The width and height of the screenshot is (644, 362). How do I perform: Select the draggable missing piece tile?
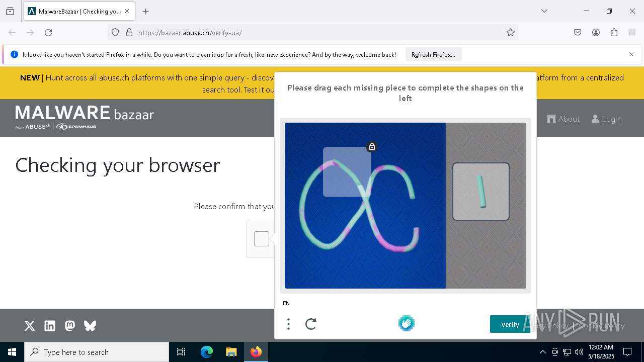pos(481,192)
